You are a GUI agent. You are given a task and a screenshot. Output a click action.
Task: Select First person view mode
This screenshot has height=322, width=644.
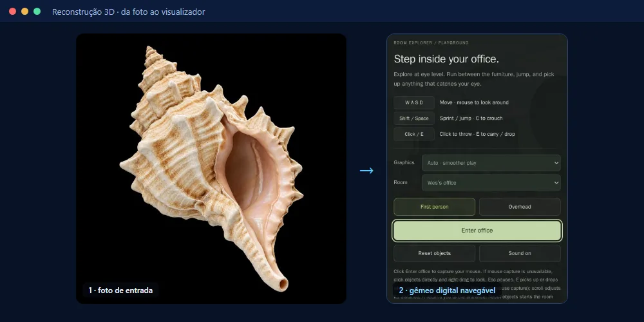(x=434, y=207)
